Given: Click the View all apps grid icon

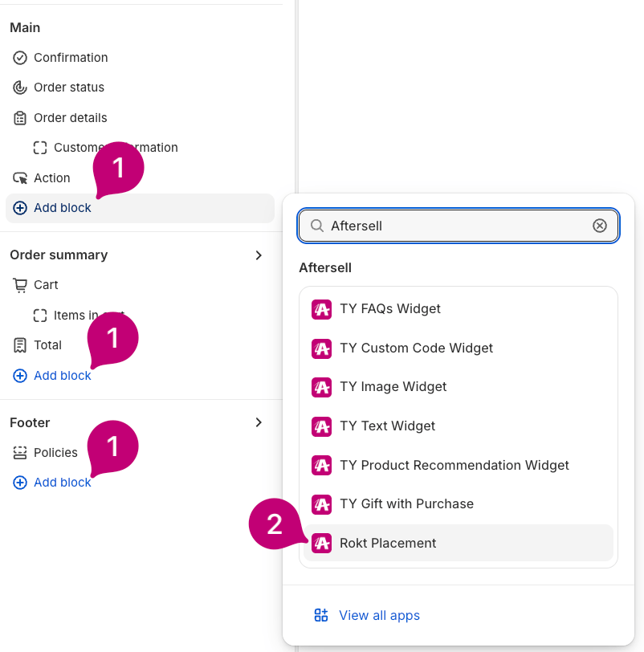Looking at the screenshot, I should [x=321, y=615].
